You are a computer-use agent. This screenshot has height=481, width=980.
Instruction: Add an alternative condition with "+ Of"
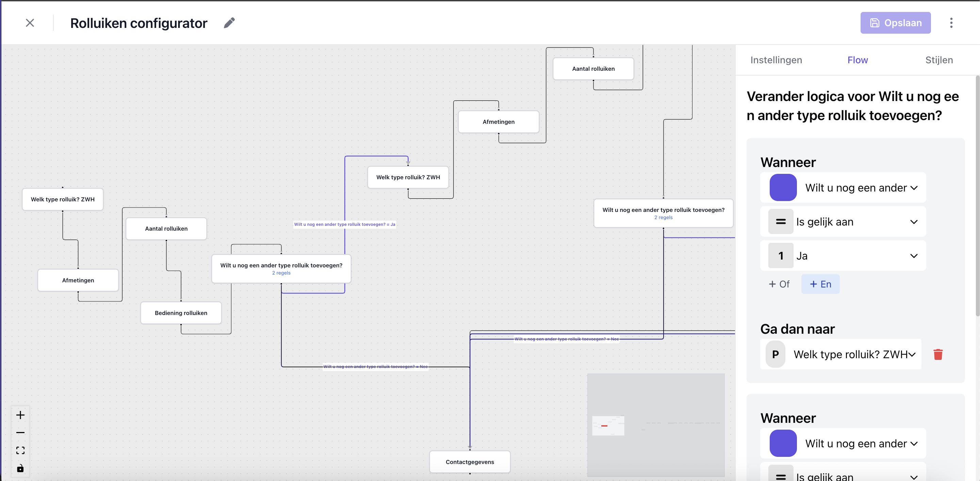click(x=779, y=284)
